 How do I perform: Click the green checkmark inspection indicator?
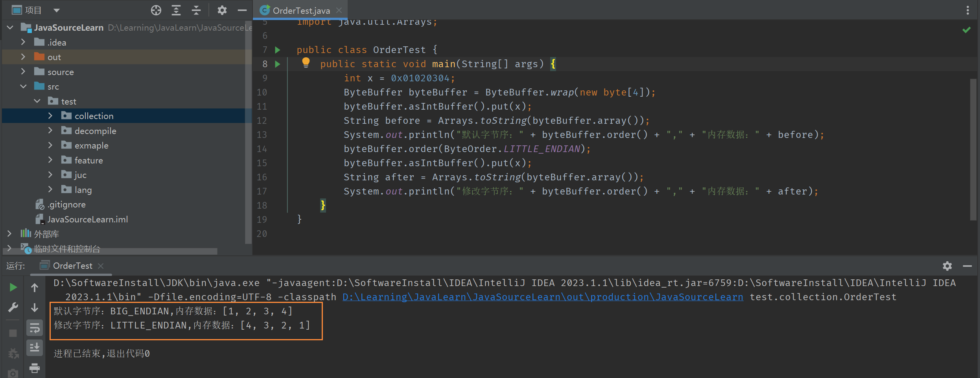point(966,30)
